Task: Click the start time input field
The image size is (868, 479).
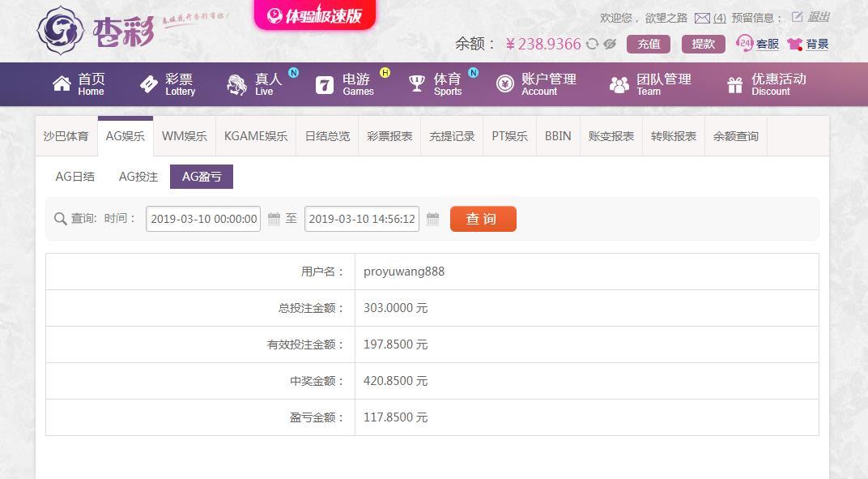Action: click(x=203, y=219)
